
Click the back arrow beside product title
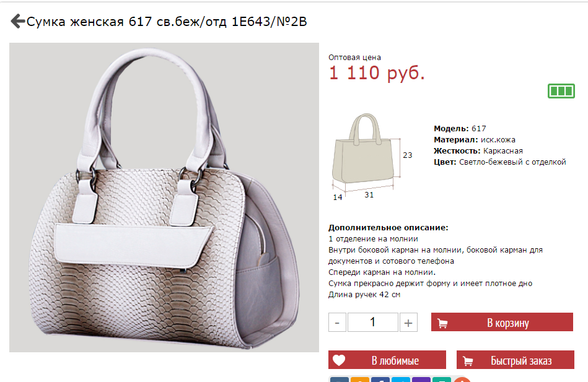point(17,22)
